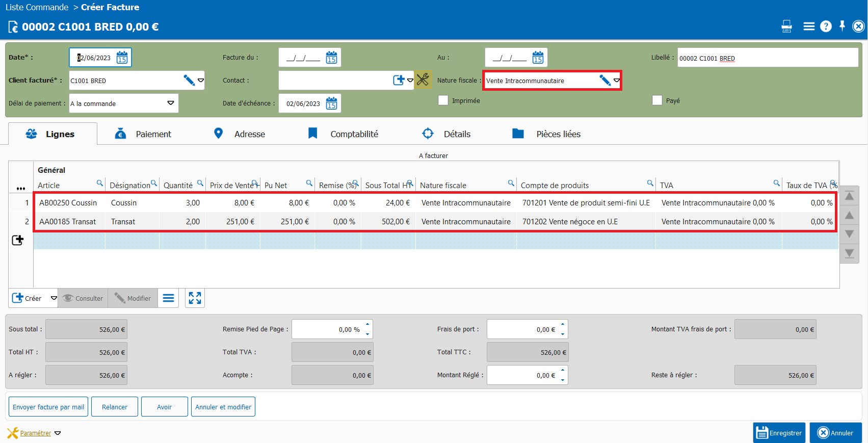
Task: Add new line with plus icon
Action: click(18, 240)
